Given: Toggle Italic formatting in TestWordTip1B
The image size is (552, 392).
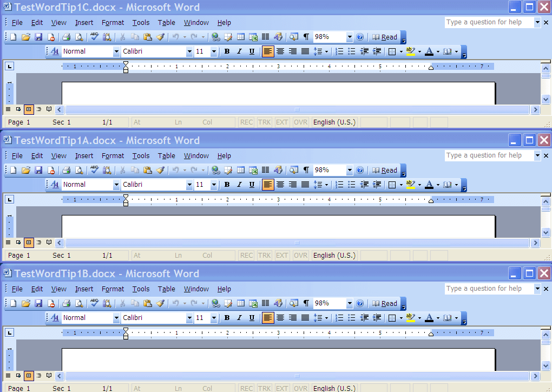Looking at the screenshot, I should tap(239, 318).
